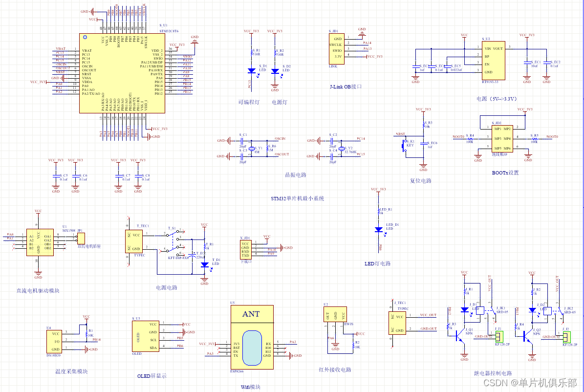The width and height of the screenshot is (584, 392).
Task: Select decoupling capacitor S_C5
Action: (56, 176)
